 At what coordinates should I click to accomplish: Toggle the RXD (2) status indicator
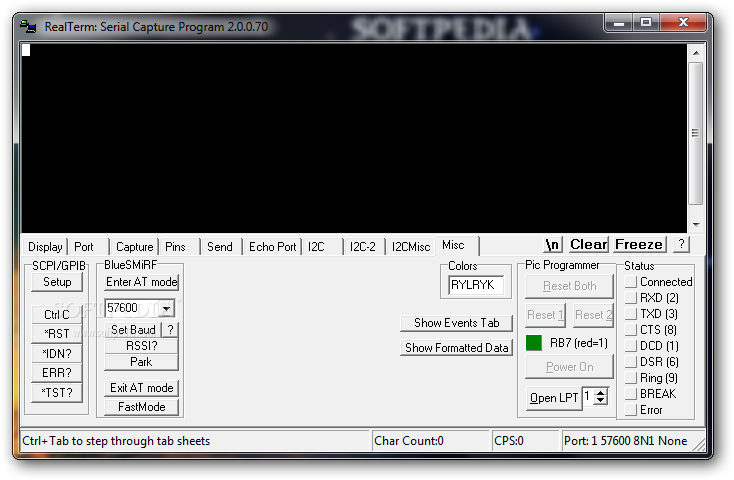pos(631,298)
